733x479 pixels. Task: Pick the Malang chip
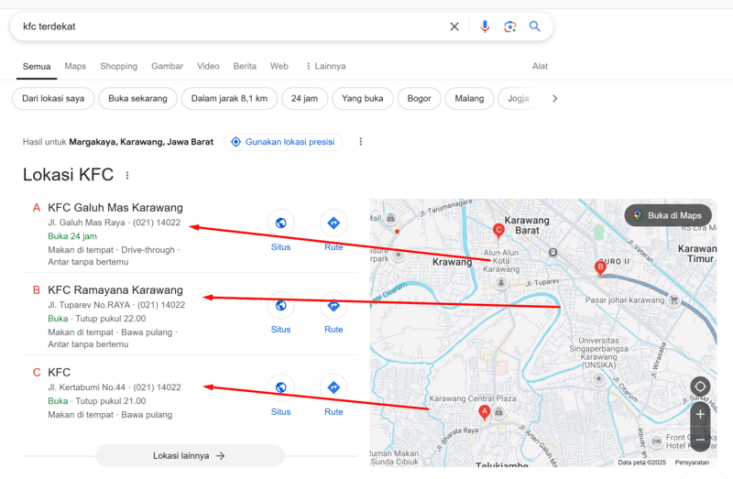click(x=469, y=99)
